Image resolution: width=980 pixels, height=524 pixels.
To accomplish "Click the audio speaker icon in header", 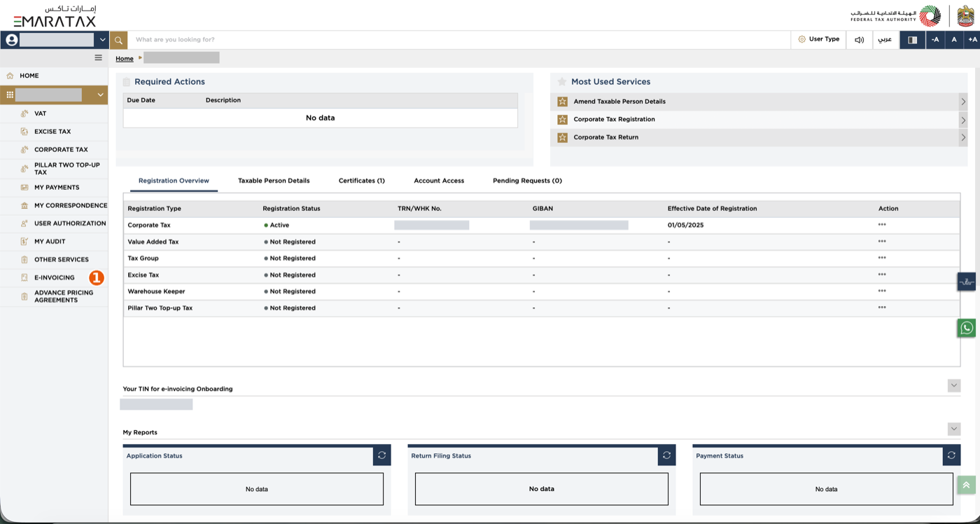I will click(x=859, y=40).
